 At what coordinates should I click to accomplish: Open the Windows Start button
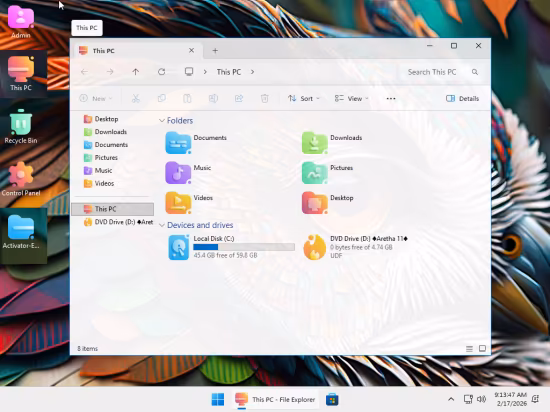[218, 399]
